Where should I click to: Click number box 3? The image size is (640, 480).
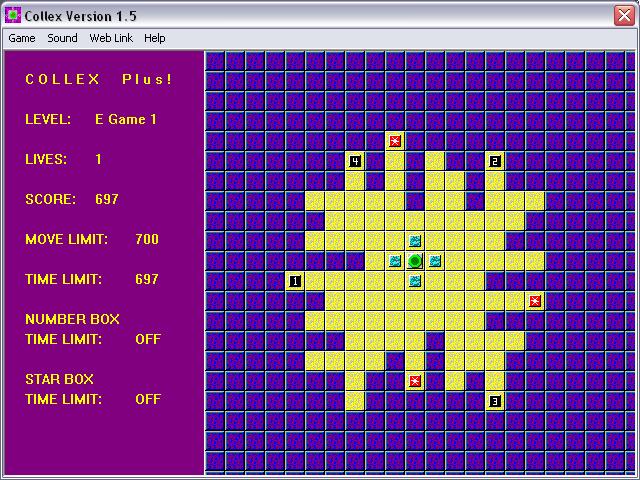(x=495, y=401)
